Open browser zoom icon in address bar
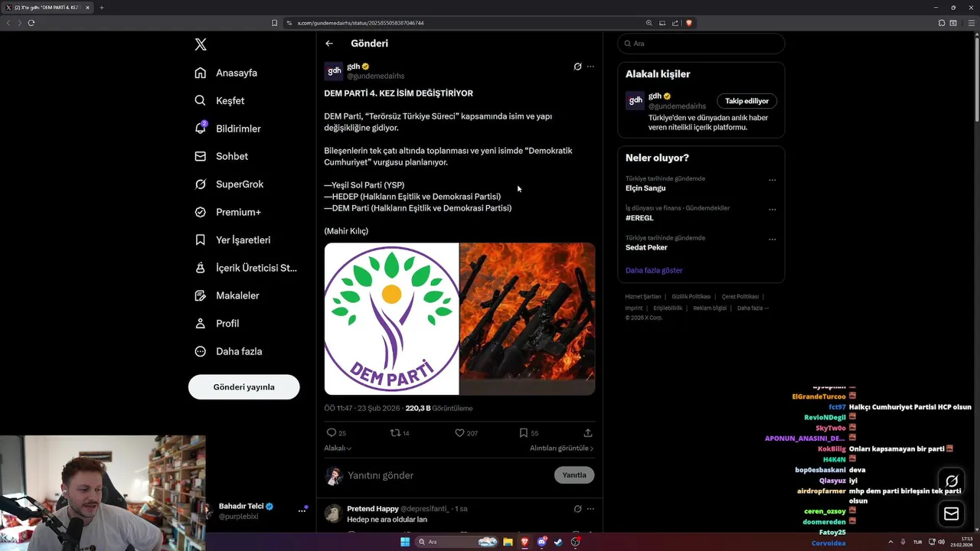Screen dimensions: 980x551 point(649,23)
